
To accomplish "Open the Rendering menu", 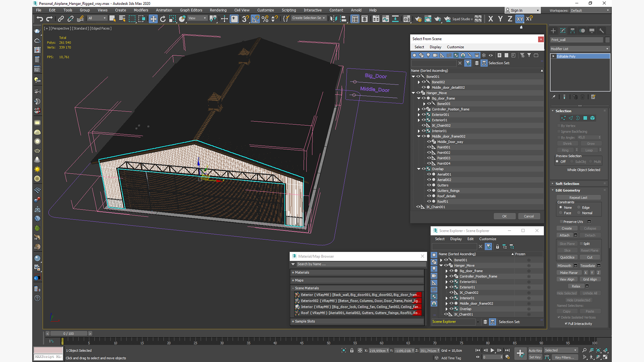I will coord(218,10).
